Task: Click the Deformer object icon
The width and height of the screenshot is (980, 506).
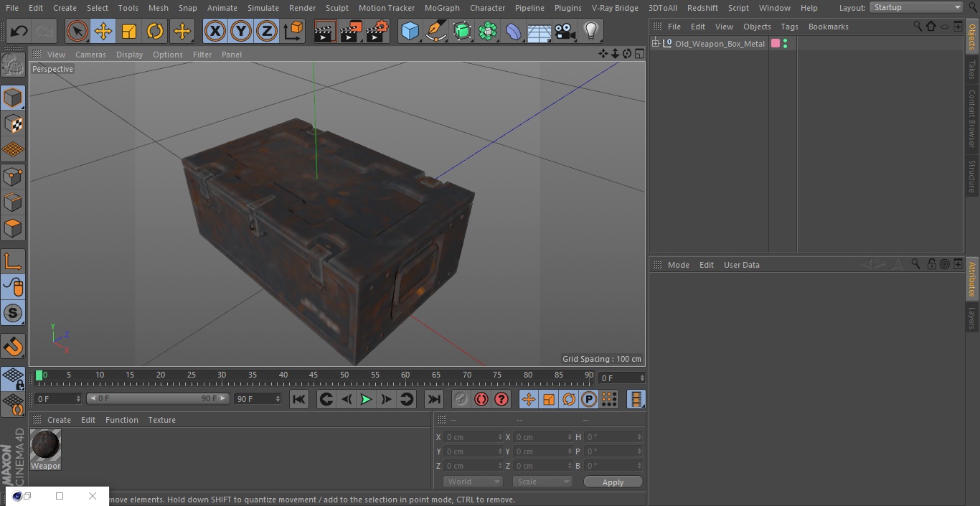Action: click(x=513, y=31)
